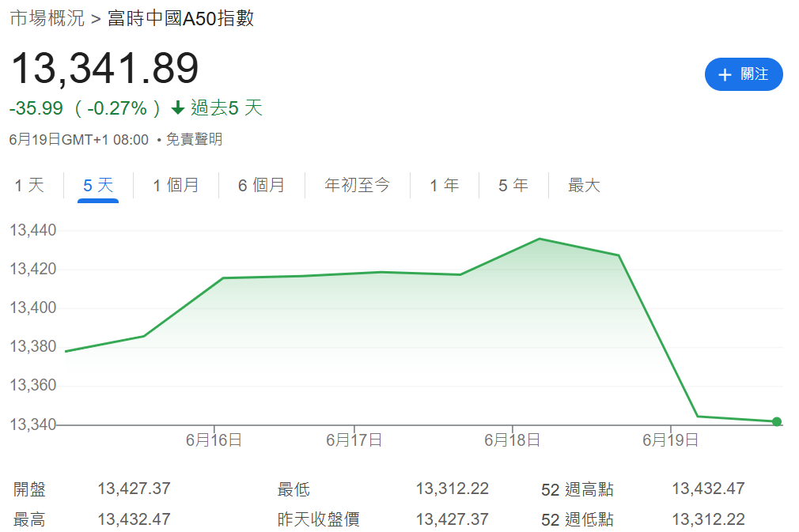The height and width of the screenshot is (532, 799).
Task: Switch to the 1 天 tab
Action: 29,185
